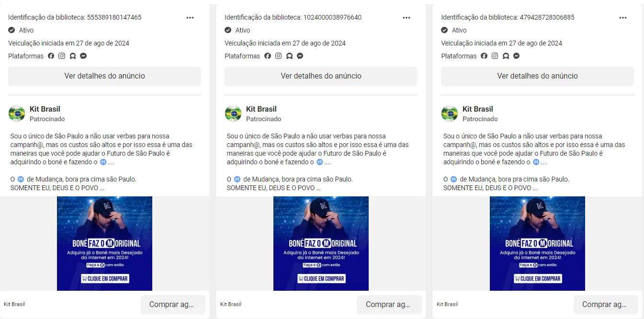Viewport: 644px width, 319px height.
Task: Click Instagram platform icon in second ad
Action: (x=278, y=56)
